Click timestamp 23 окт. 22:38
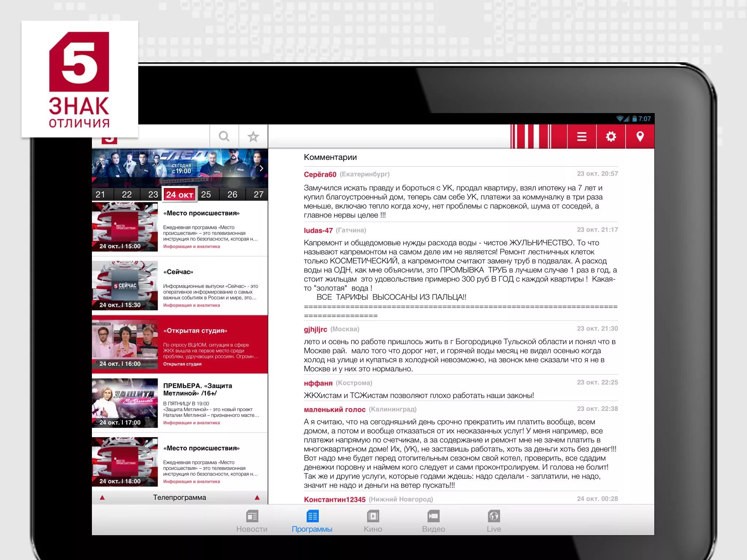 coord(597,409)
